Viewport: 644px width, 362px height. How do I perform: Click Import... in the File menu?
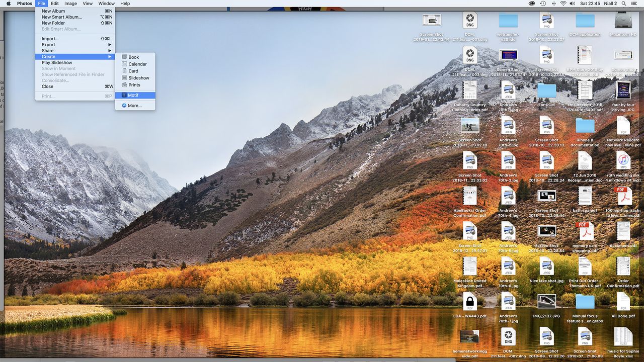point(75,39)
